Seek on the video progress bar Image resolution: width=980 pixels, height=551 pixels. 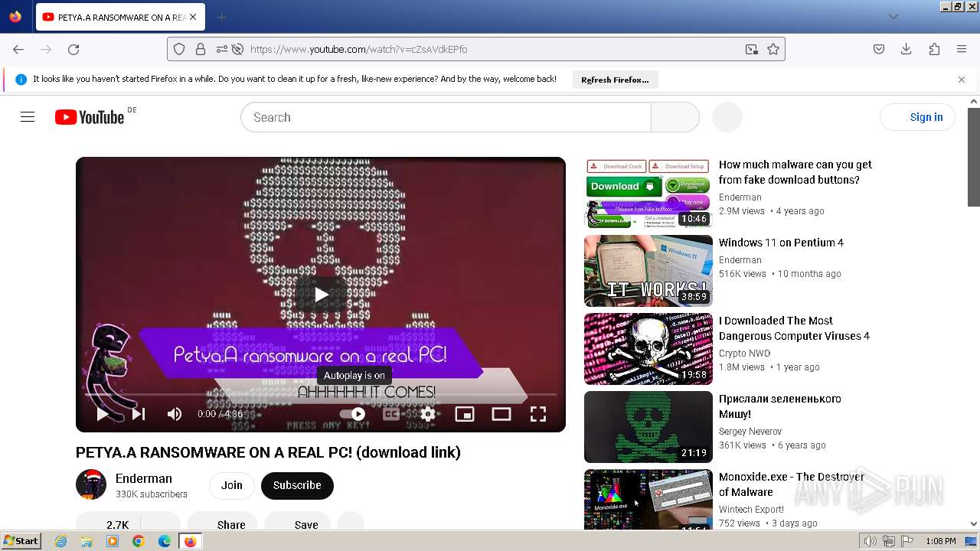coord(321,395)
